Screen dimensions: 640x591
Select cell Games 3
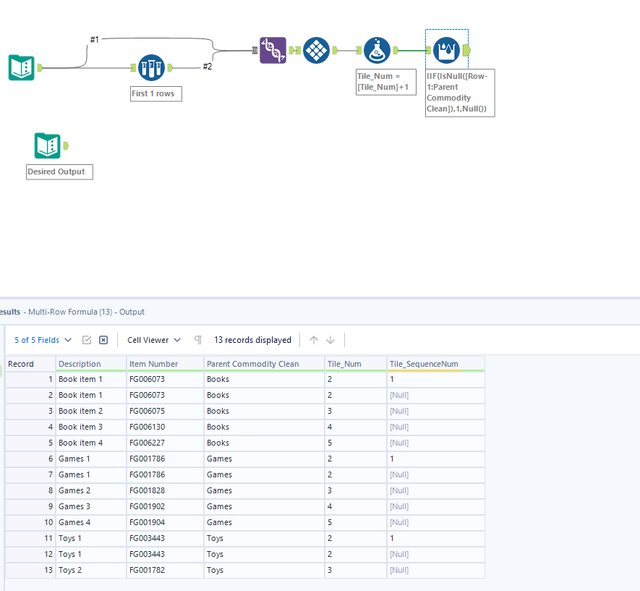tap(91, 507)
